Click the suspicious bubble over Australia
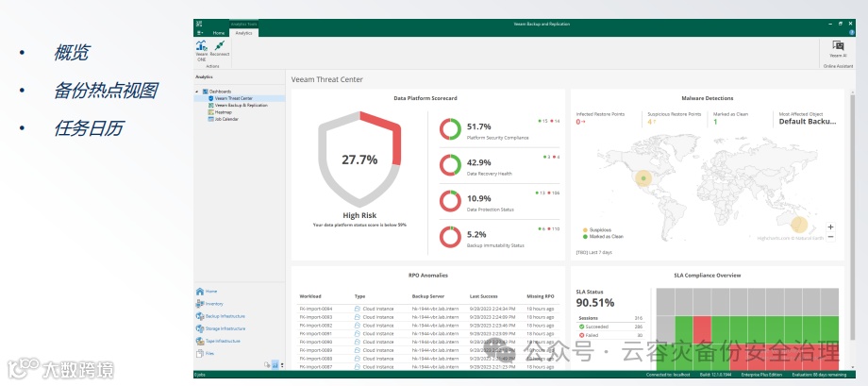 [x=799, y=225]
